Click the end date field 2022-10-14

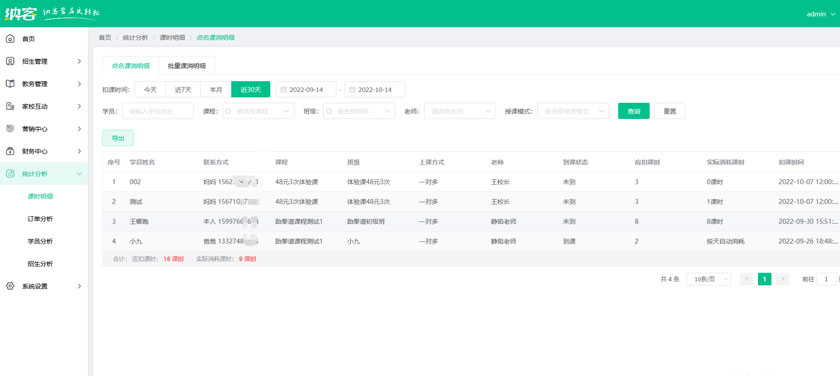pyautogui.click(x=374, y=90)
